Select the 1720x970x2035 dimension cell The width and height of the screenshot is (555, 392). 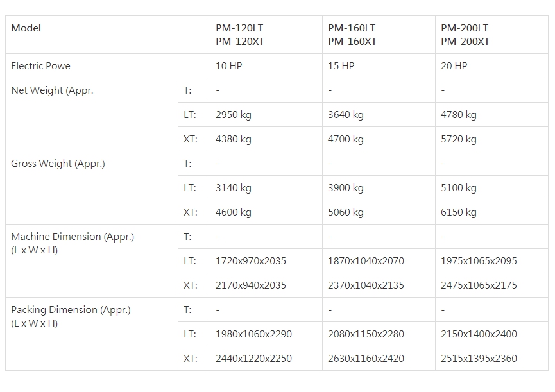coord(266,261)
